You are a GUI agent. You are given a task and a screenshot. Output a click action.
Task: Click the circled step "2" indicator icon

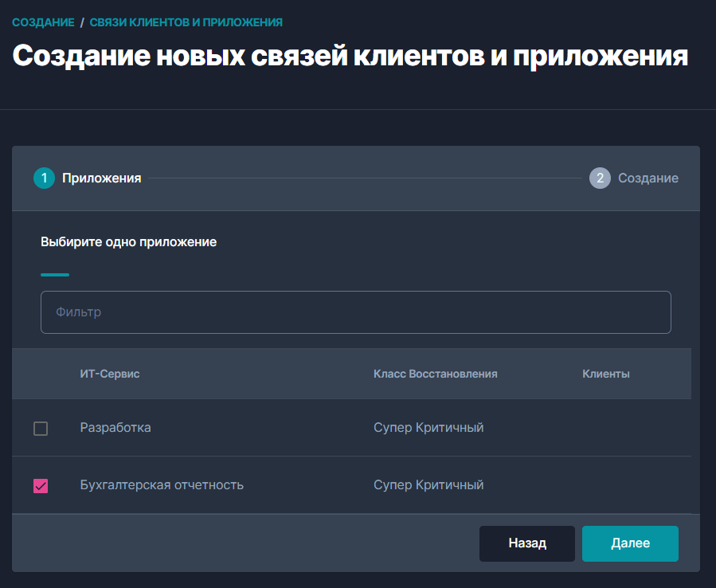[601, 178]
